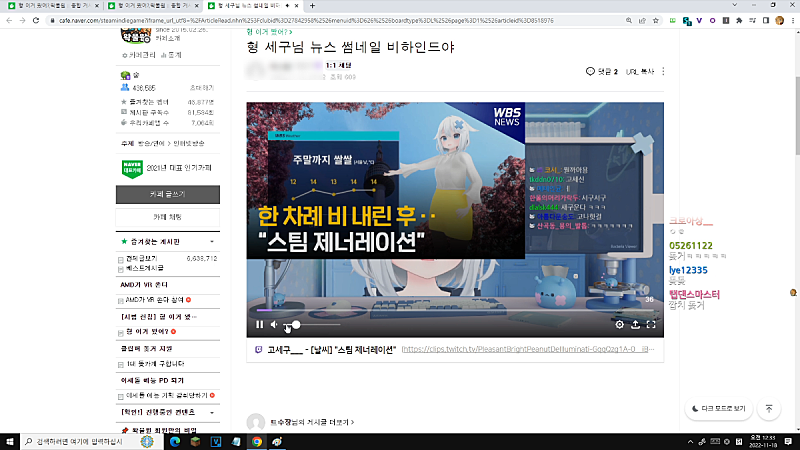Open the 통계 link next to 카페관리

point(171,55)
